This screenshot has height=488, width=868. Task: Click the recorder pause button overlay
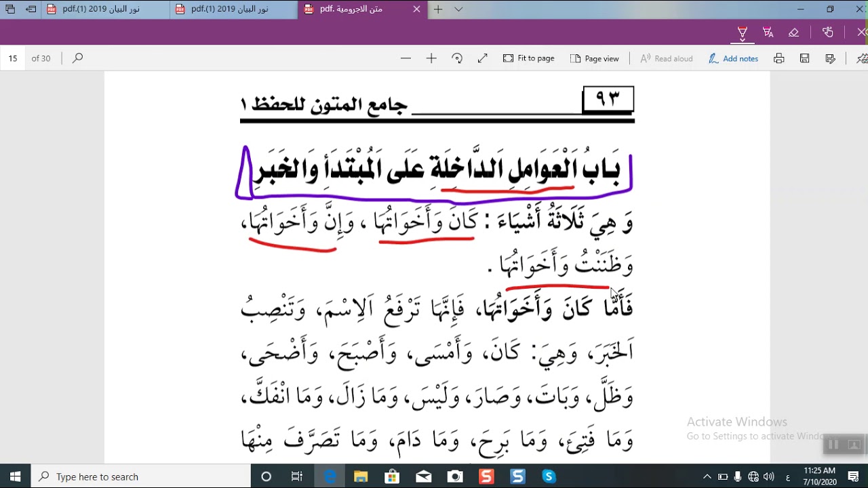pyautogui.click(x=834, y=445)
